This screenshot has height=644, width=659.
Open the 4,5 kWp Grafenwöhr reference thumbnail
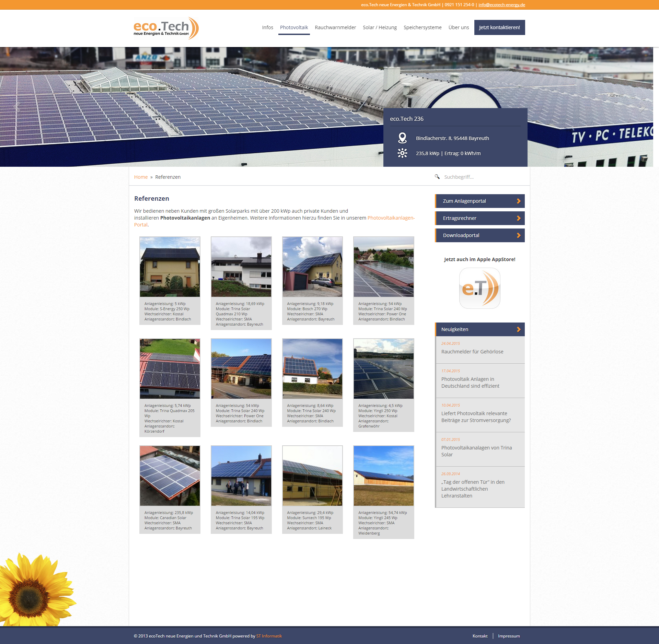[384, 368]
